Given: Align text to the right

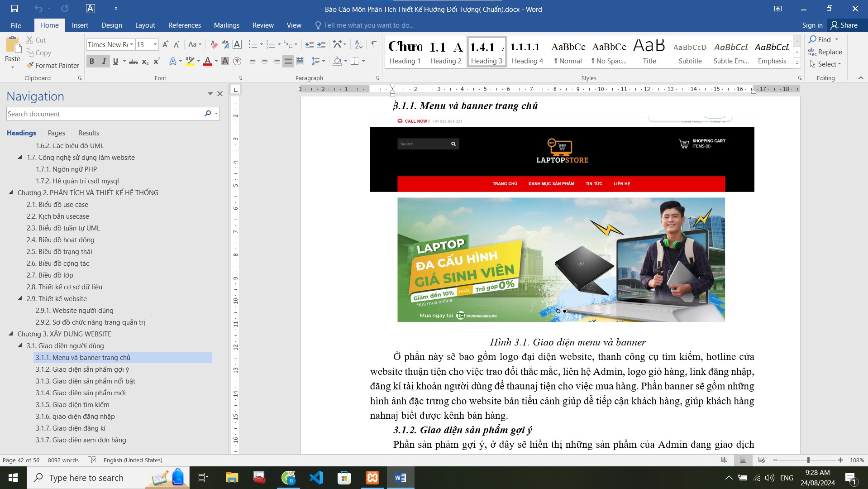Looking at the screenshot, I should pos(277,61).
